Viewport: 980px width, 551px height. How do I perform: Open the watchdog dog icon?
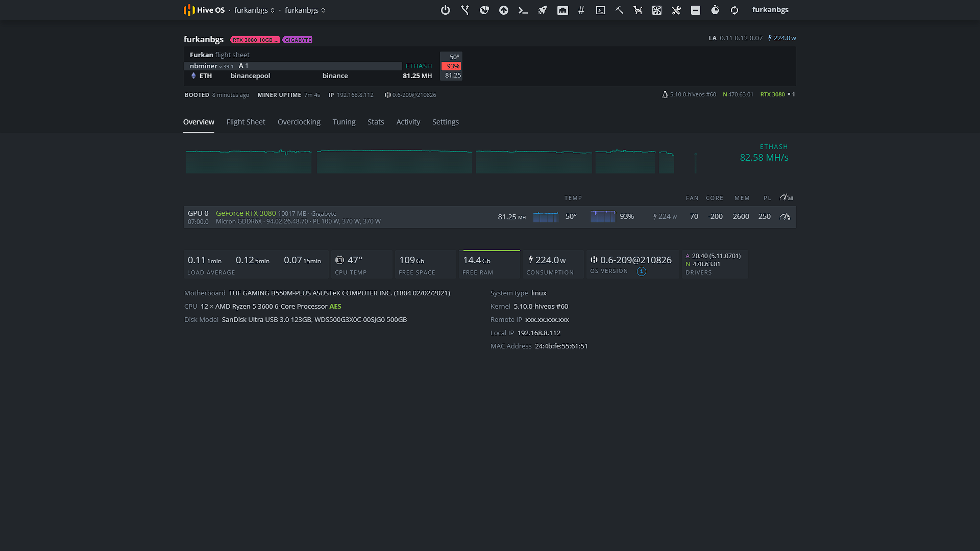click(x=638, y=10)
